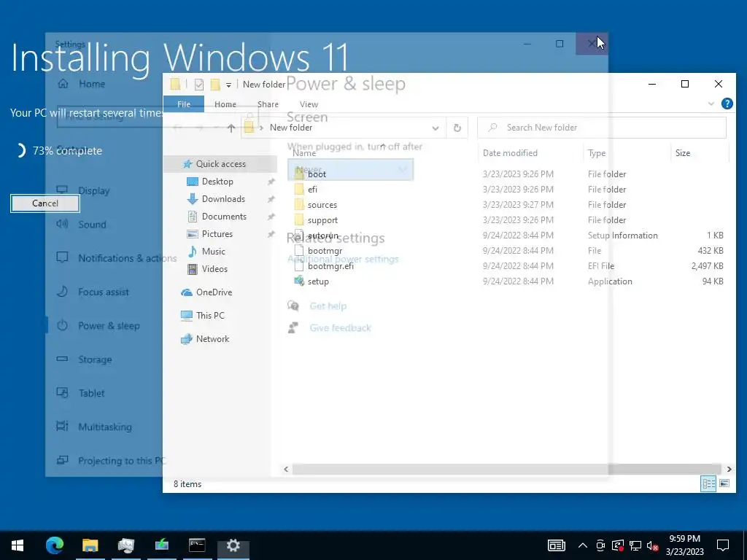Select the bootmgr.efi file
Image resolution: width=747 pixels, height=560 pixels.
pos(330,265)
